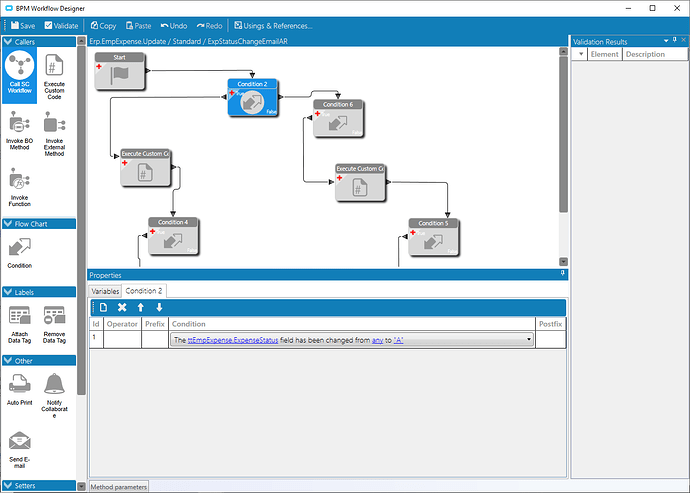Collapse the Callers section
Image resolution: width=690 pixels, height=493 pixels.
(x=6, y=42)
